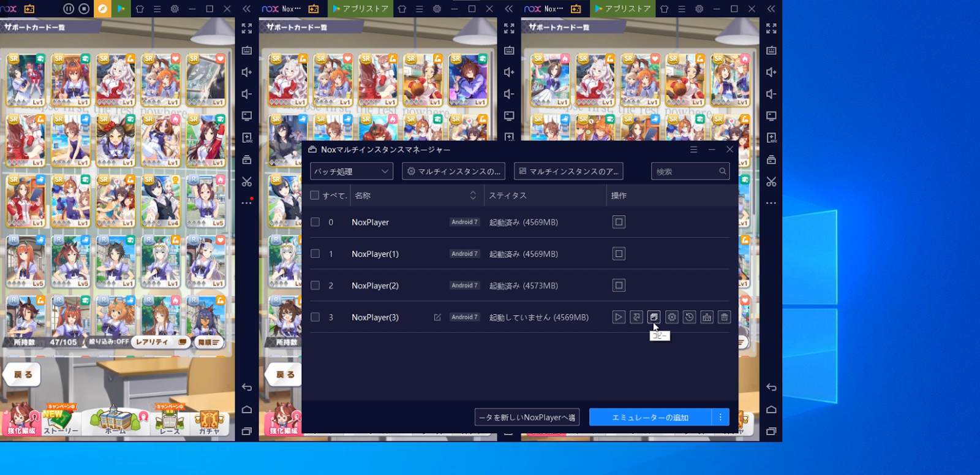Expand the バッチ処理 batch dropdown

351,172
